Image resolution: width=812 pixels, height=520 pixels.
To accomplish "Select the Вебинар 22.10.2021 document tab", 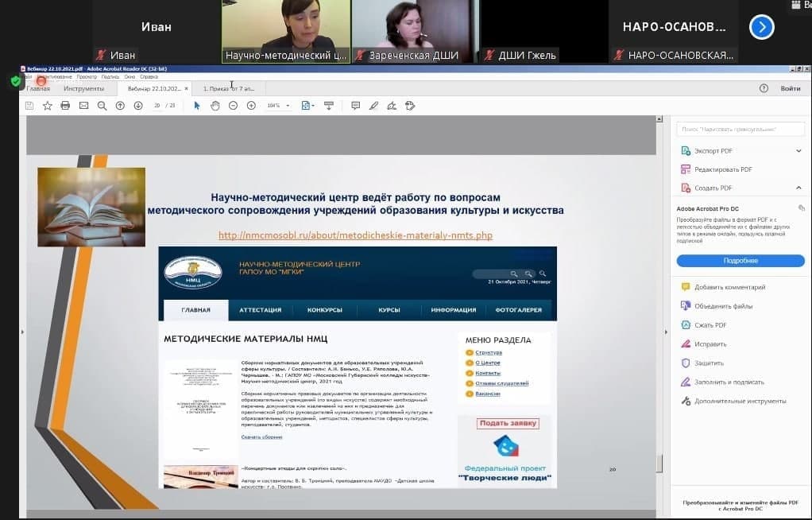I will [x=154, y=88].
